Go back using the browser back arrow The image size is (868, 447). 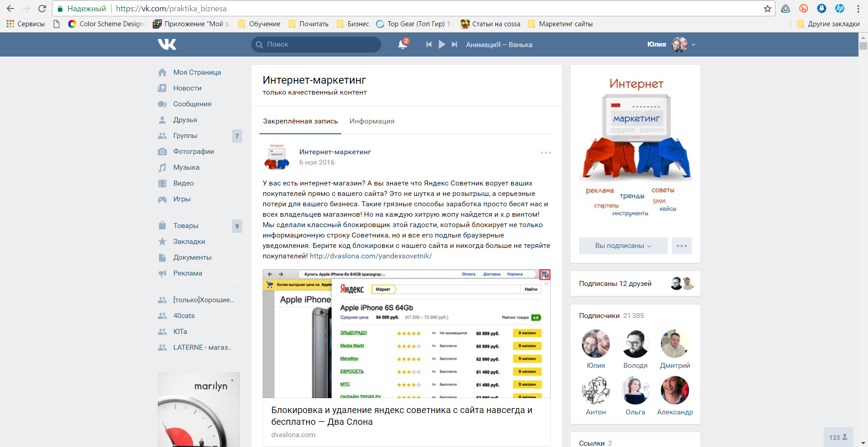pyautogui.click(x=10, y=9)
